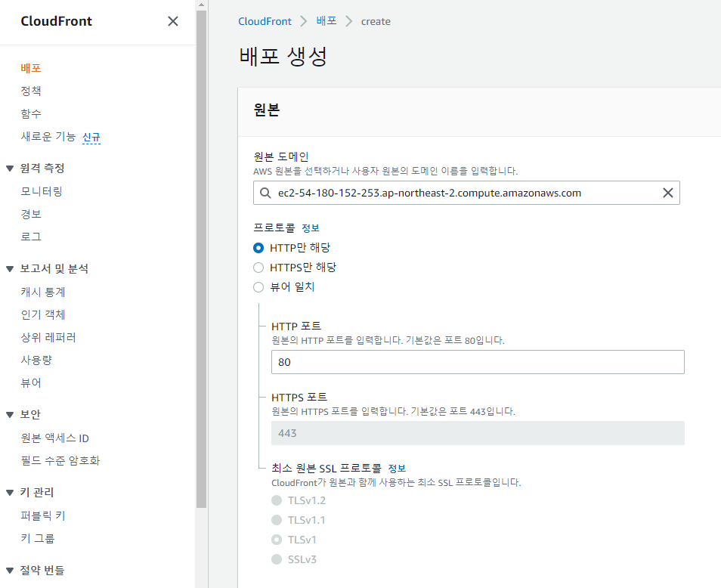Viewport: 721px width, 588px height.
Task: Open '사용량' report
Action: coord(36,360)
